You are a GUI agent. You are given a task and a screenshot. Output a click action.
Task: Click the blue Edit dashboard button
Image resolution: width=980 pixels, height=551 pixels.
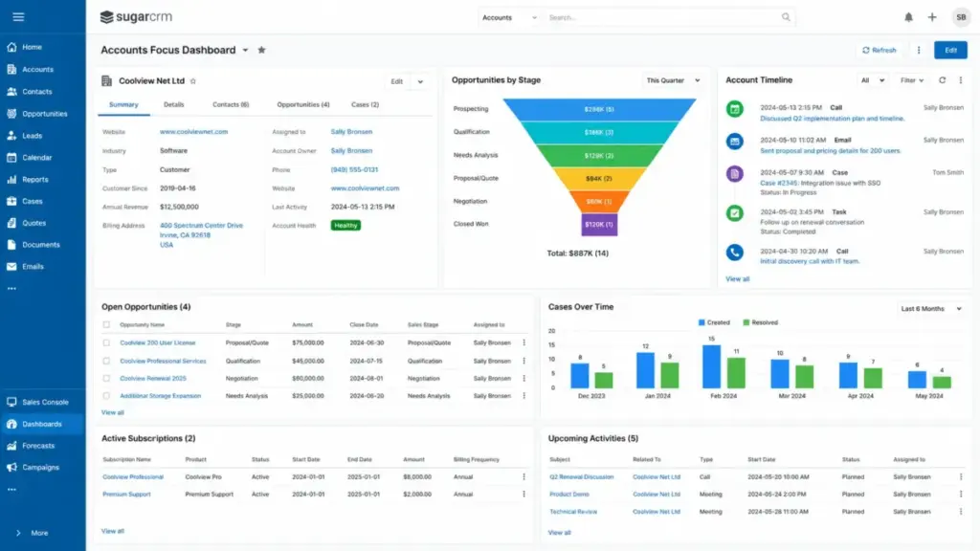[950, 50]
